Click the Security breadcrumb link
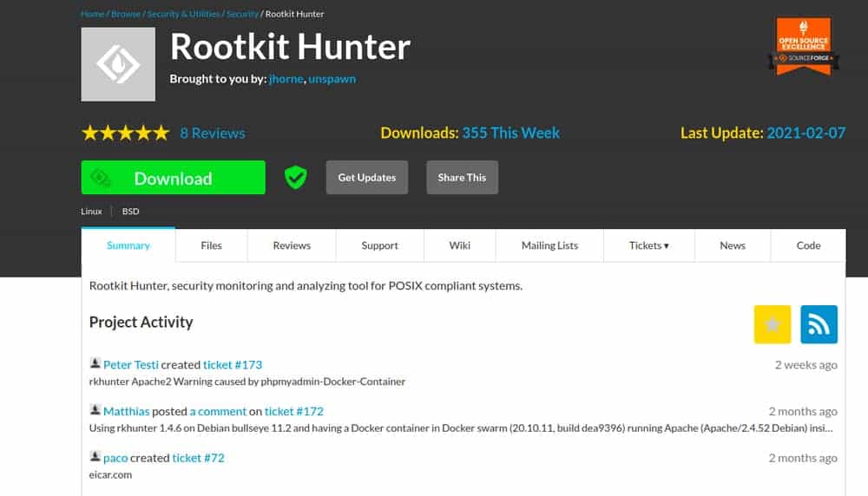The height and width of the screenshot is (496, 868). coord(242,14)
